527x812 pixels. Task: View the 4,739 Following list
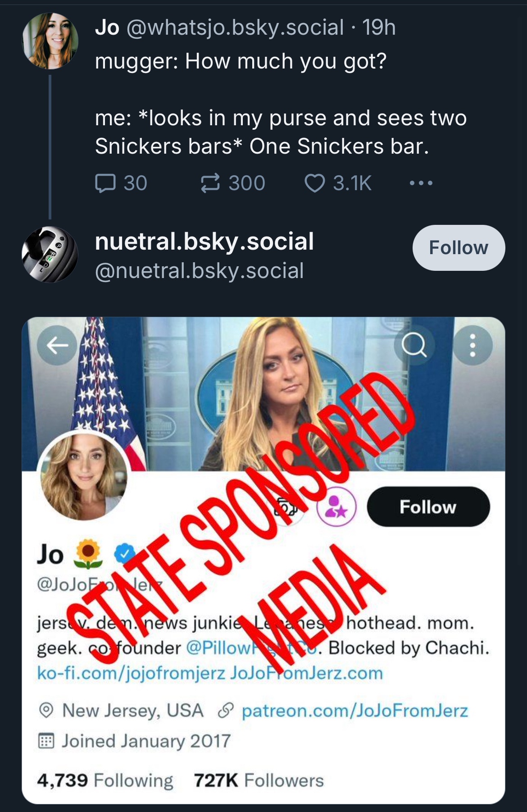(x=105, y=780)
